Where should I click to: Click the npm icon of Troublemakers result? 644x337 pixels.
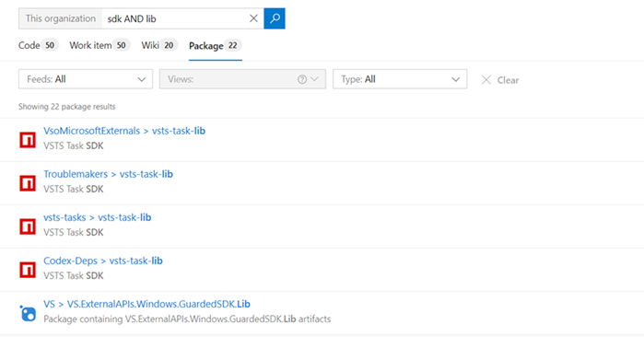click(28, 183)
